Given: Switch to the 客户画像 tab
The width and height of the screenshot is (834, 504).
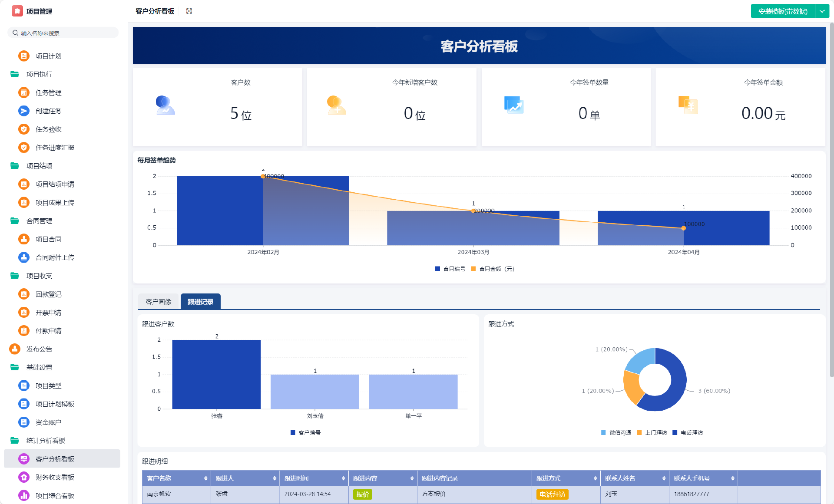Looking at the screenshot, I should tap(159, 302).
